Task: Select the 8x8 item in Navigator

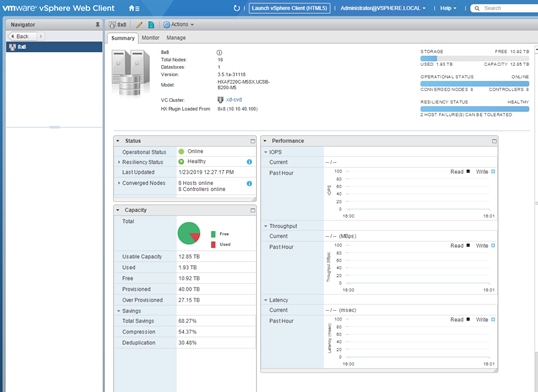Action: tap(54, 47)
